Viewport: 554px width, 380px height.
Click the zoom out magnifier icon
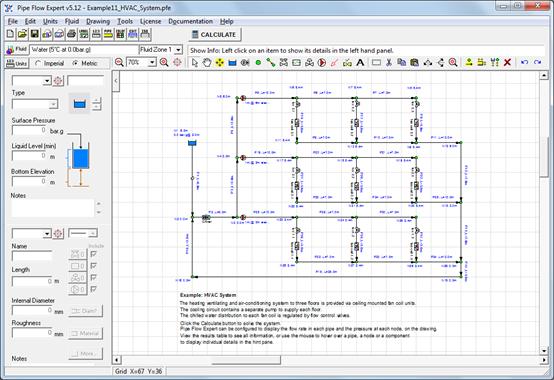tap(119, 63)
